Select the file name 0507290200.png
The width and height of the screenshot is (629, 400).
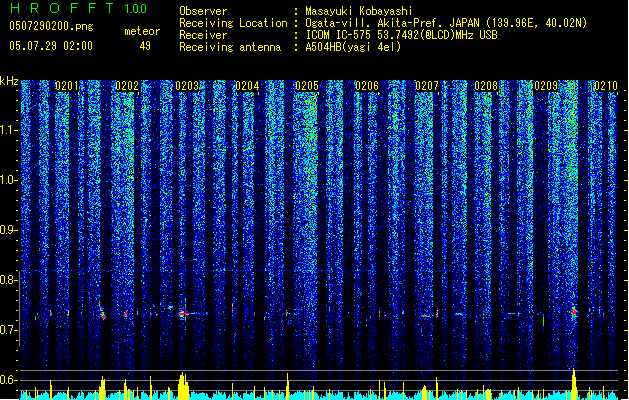[x=51, y=26]
